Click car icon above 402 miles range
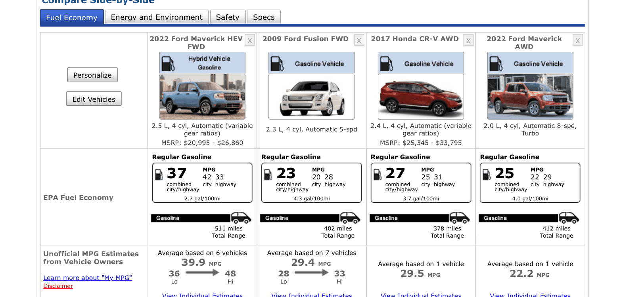Viewport: 644px width, 297px height. tap(350, 218)
